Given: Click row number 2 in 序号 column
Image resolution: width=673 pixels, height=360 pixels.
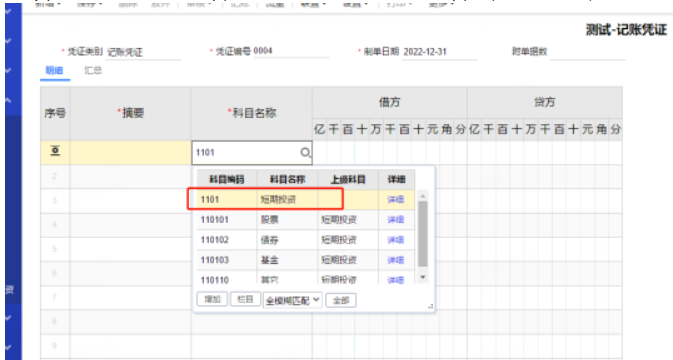Looking at the screenshot, I should tap(55, 176).
